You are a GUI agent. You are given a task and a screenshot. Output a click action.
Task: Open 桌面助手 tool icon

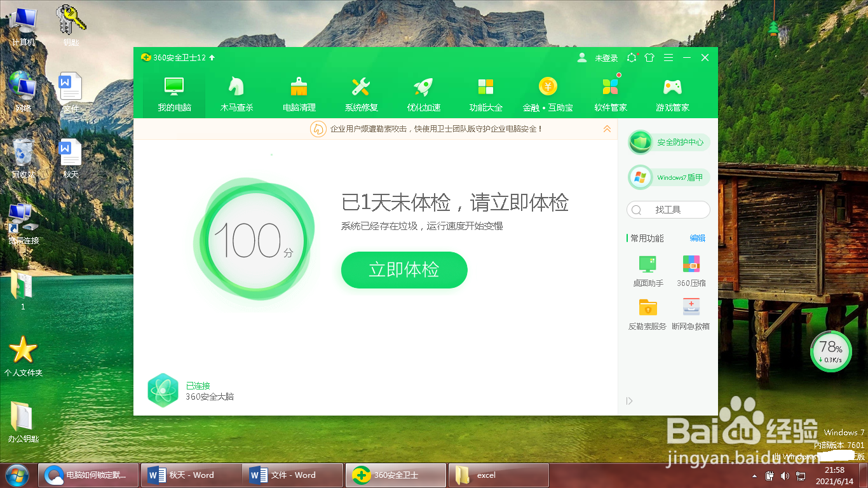click(648, 271)
